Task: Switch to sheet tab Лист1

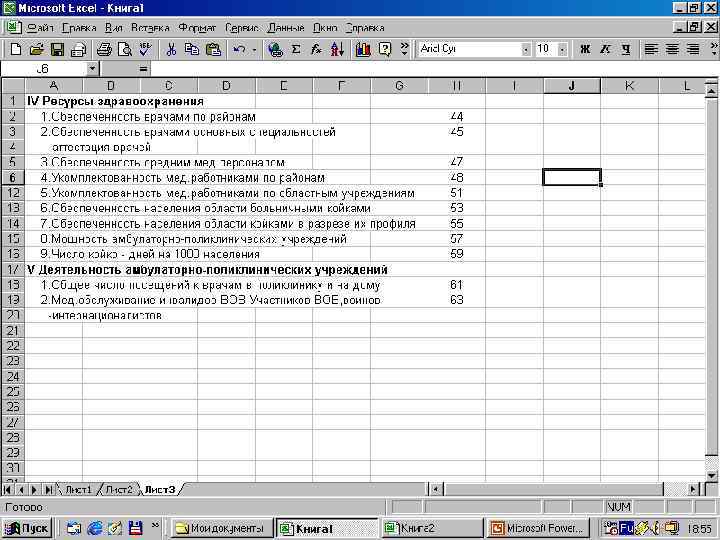Action: click(x=79, y=489)
